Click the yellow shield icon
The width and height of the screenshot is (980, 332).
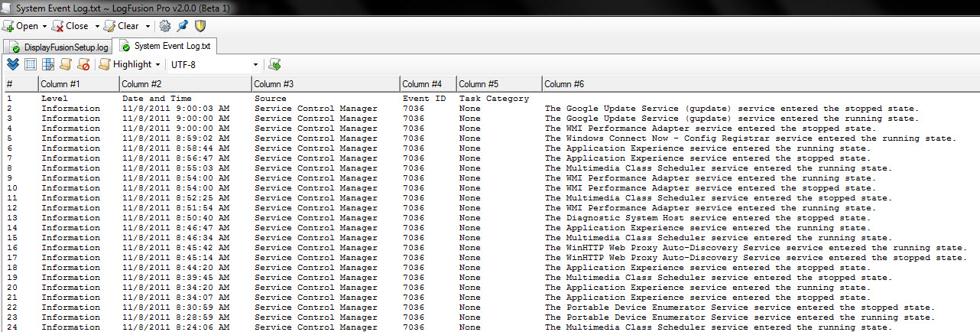point(200,26)
